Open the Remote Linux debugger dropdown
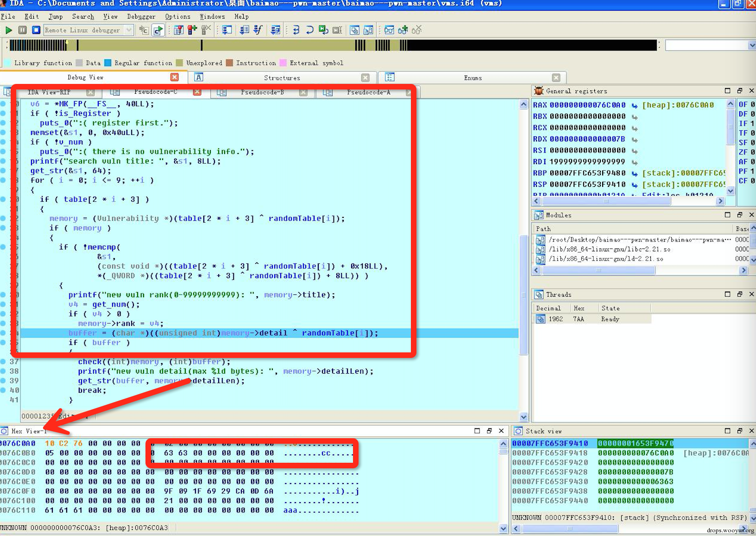Screen dimensions: 756x536 point(129,30)
